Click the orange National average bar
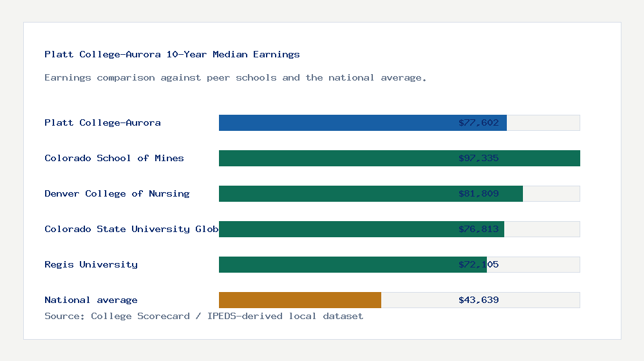Screen dimensions: 644x361 (300, 300)
